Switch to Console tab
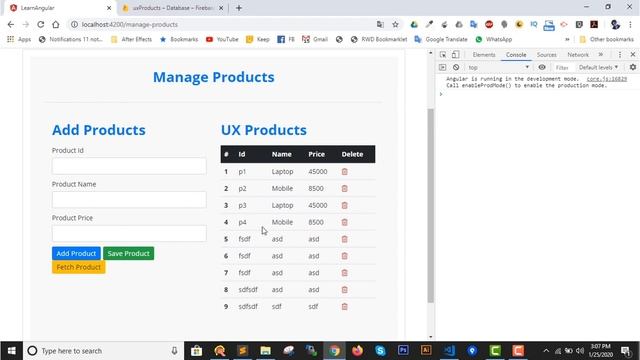This screenshot has height=360, width=640. (x=516, y=55)
